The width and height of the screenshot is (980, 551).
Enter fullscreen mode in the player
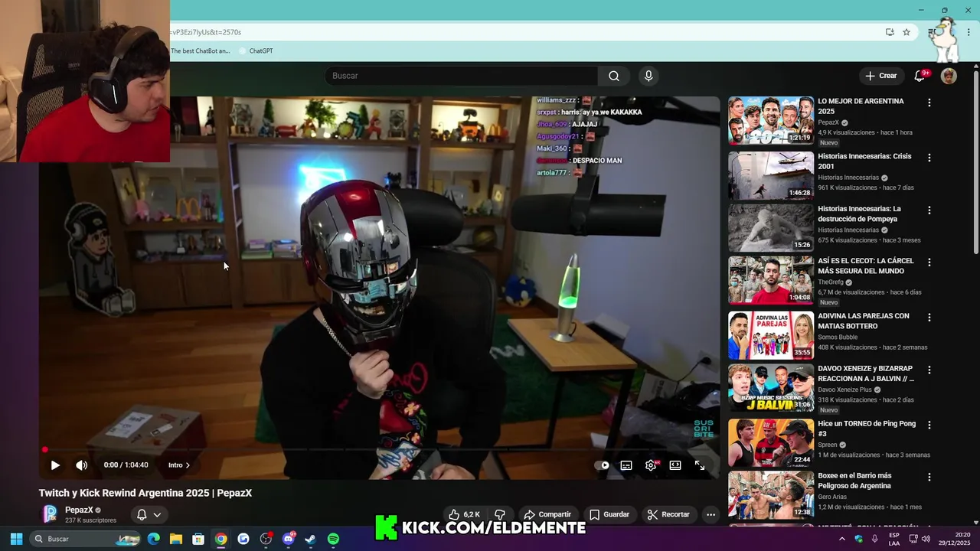pos(700,465)
